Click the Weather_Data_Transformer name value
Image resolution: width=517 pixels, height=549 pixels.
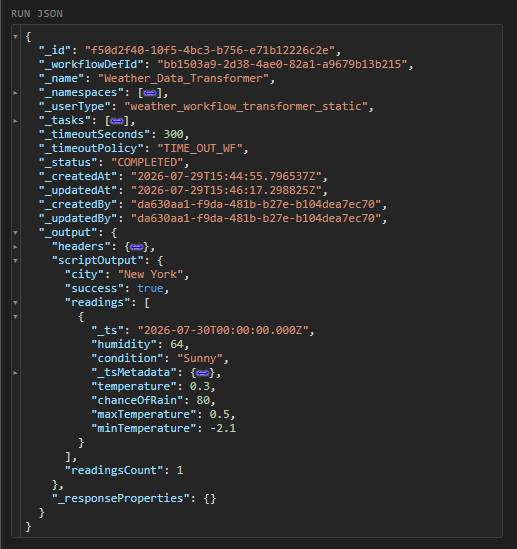[183, 78]
